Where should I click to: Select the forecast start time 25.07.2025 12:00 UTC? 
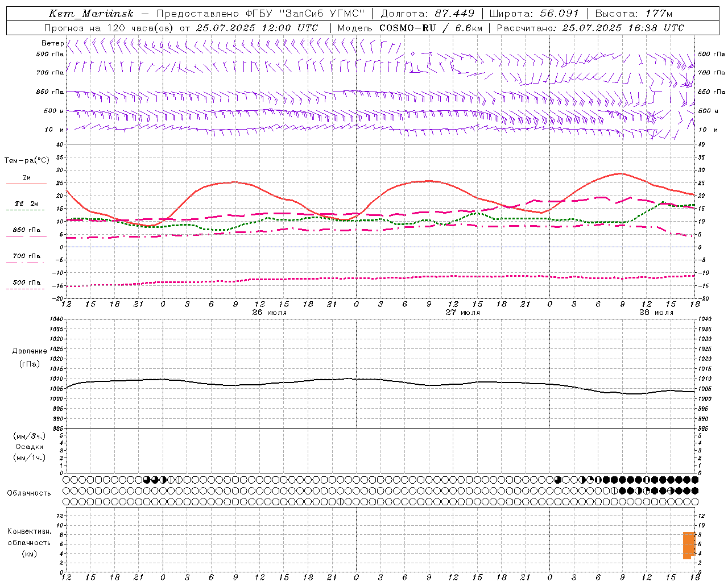coord(257,28)
